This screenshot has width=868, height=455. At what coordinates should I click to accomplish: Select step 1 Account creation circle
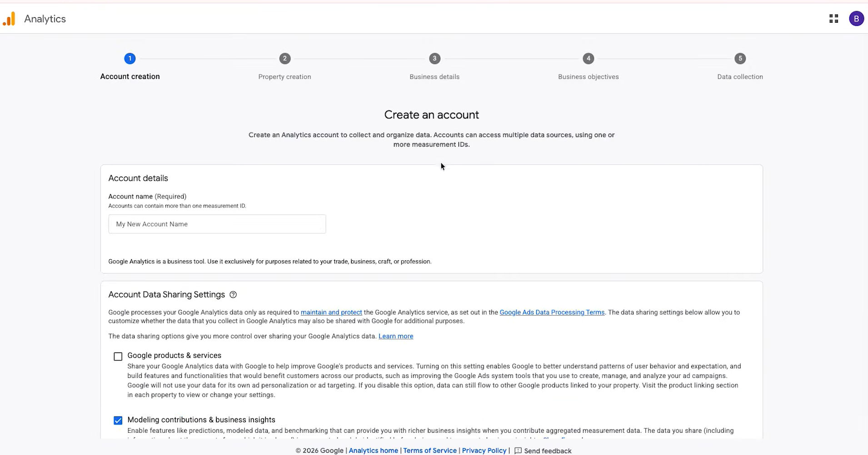[130, 59]
